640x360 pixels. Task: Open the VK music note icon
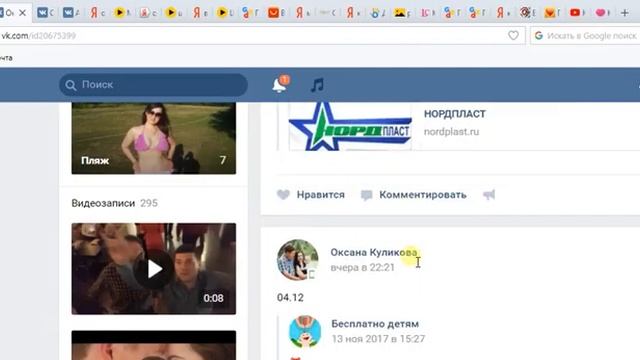pyautogui.click(x=317, y=85)
